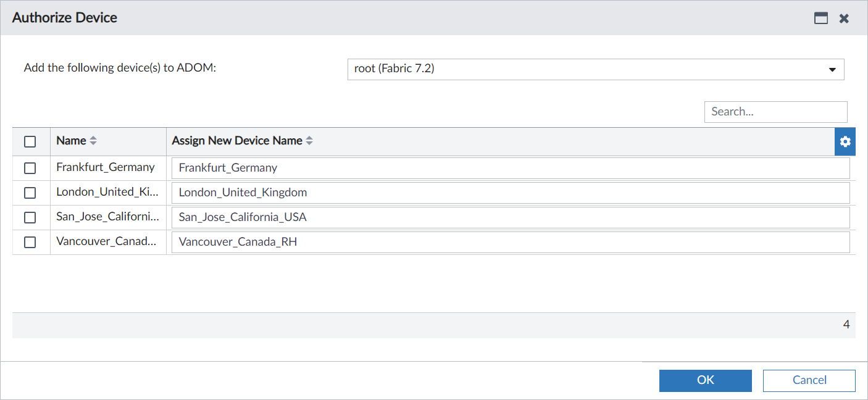Click the maximize dialog icon
This screenshot has width=868, height=400.
point(821,18)
